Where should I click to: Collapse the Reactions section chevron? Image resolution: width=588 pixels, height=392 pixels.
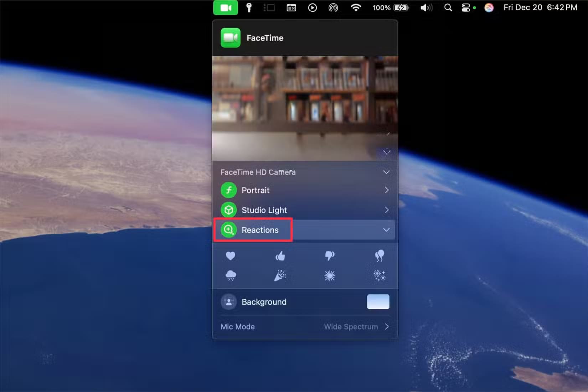pos(386,230)
